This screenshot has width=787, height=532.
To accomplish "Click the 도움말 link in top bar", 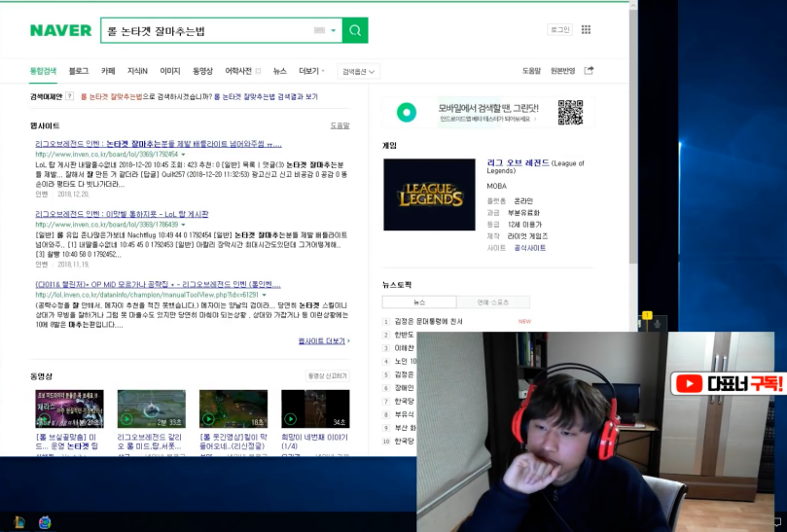I will pos(531,71).
